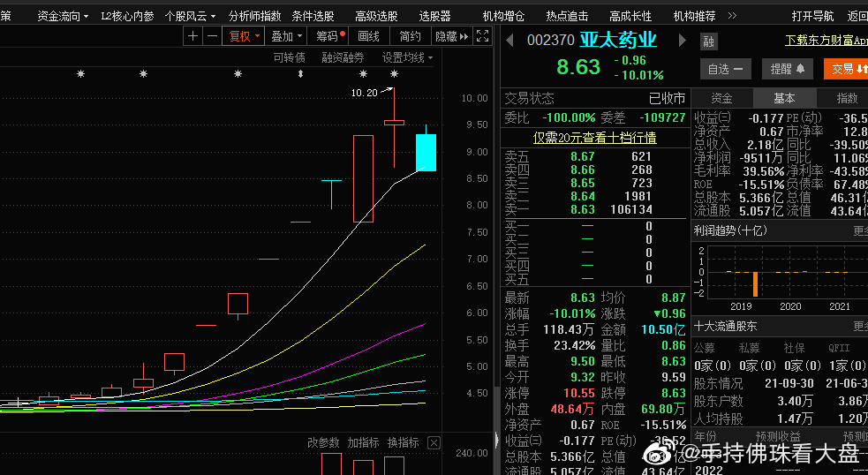
Task: Switch to 简约 simple mode
Action: 411,36
